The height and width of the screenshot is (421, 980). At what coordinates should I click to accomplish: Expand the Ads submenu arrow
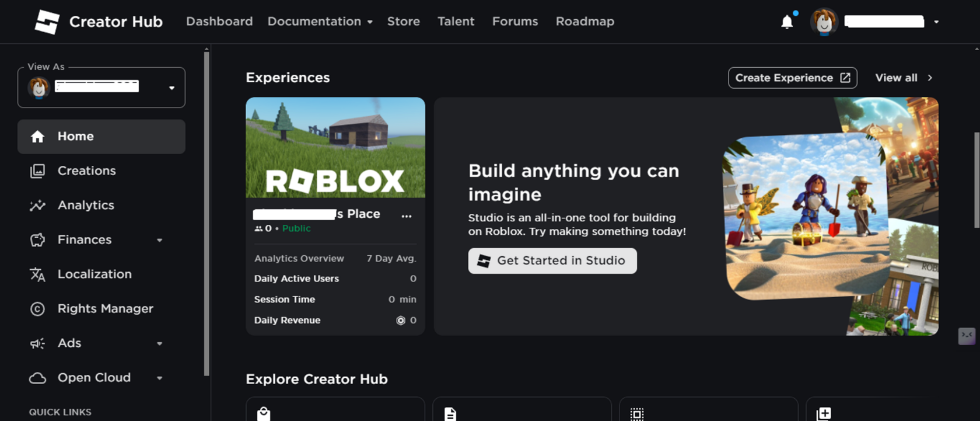point(159,343)
